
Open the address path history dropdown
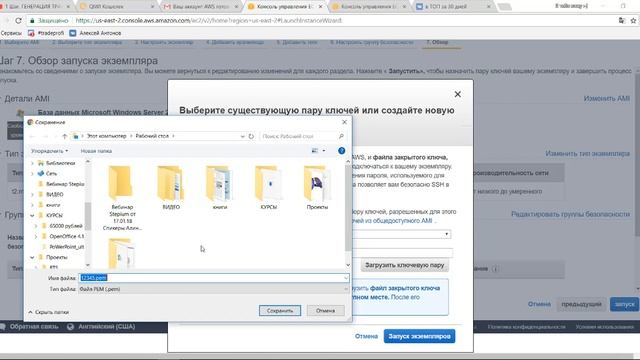pyautogui.click(x=242, y=136)
